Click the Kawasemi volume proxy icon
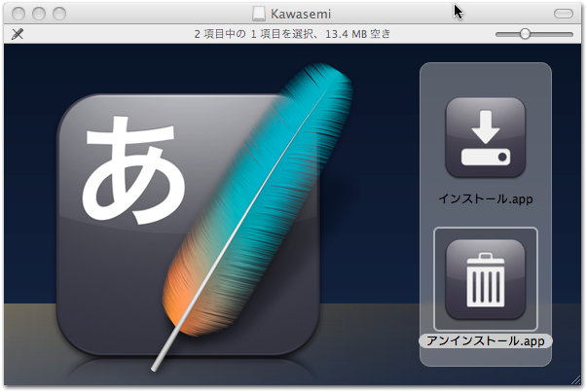 pyautogui.click(x=259, y=14)
